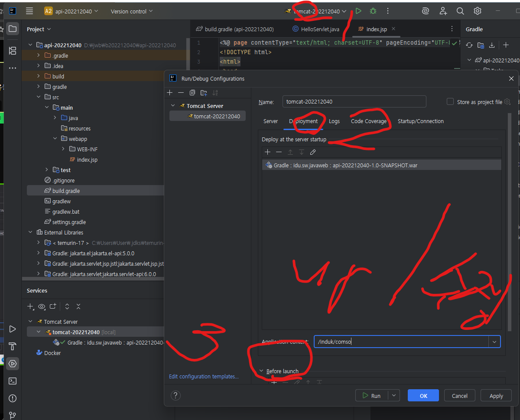Start debugging with the bug icon
This screenshot has height=420, width=520.
click(373, 11)
